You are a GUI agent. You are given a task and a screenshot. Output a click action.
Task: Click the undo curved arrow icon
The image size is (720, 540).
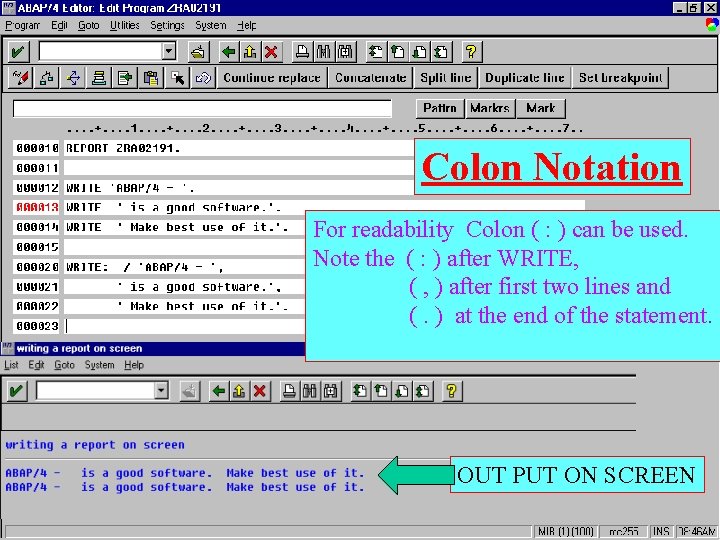tap(203, 78)
